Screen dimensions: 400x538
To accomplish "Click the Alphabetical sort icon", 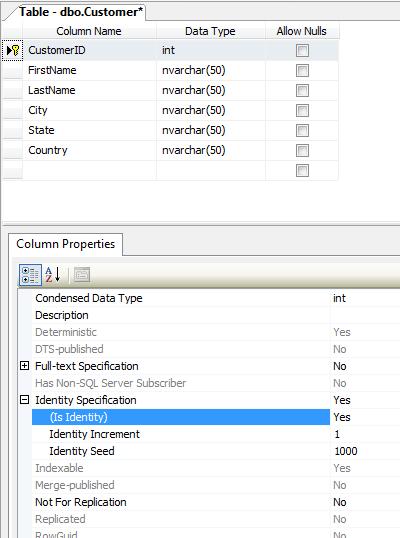I will coord(53,274).
